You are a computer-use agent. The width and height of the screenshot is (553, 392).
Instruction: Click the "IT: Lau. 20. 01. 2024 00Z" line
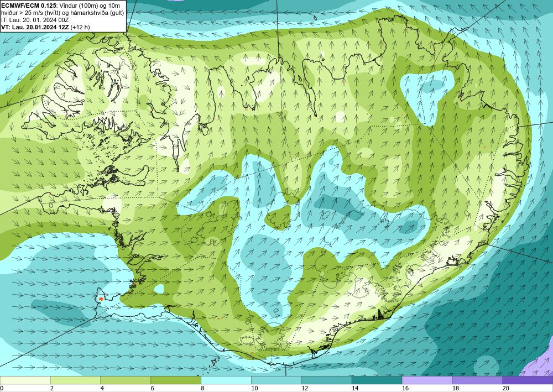[x=35, y=20]
